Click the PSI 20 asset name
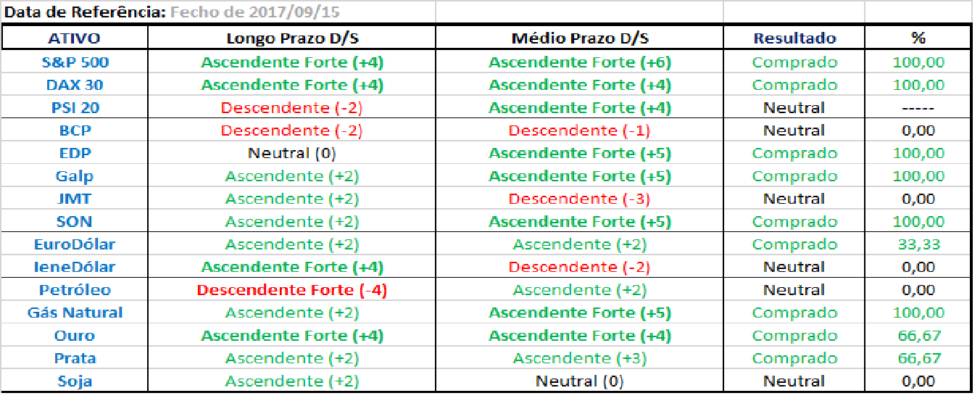 click(x=75, y=108)
